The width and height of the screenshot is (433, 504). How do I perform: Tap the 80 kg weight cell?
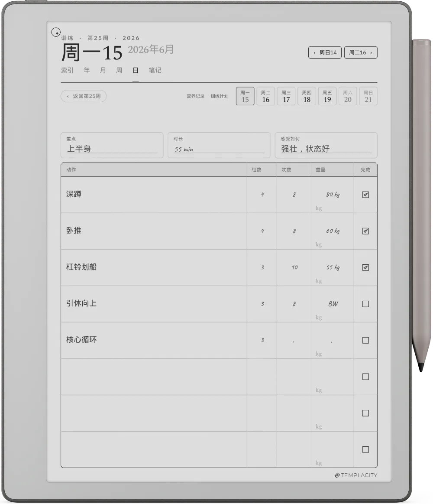333,195
